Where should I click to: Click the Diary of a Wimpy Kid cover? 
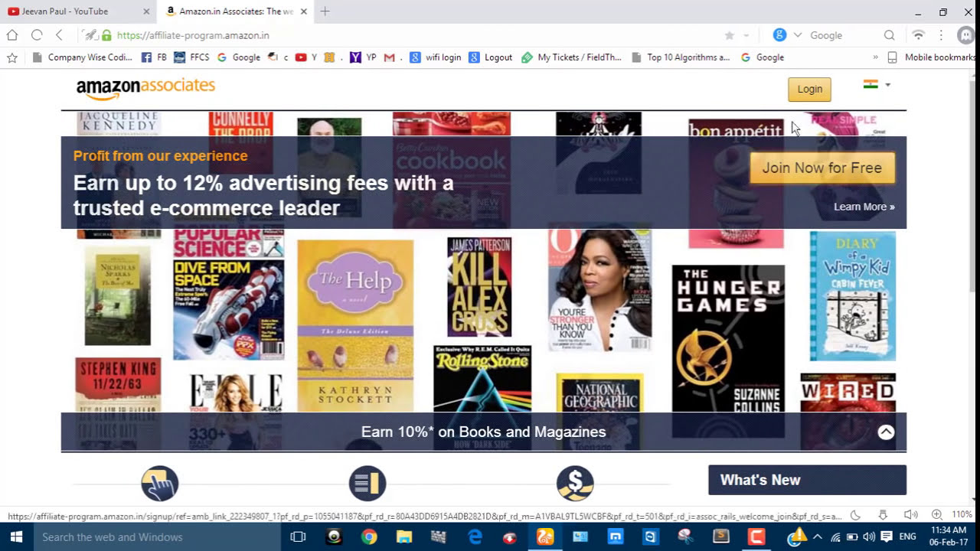click(x=853, y=296)
